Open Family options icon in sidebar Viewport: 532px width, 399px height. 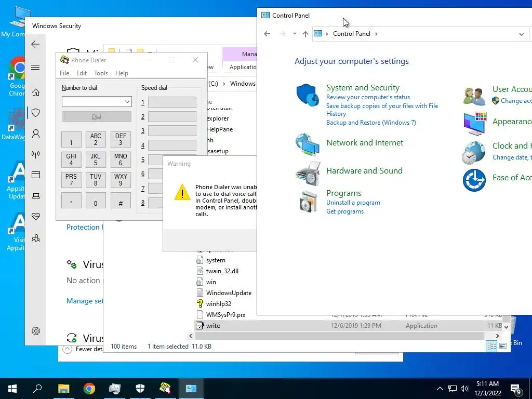[x=36, y=238]
